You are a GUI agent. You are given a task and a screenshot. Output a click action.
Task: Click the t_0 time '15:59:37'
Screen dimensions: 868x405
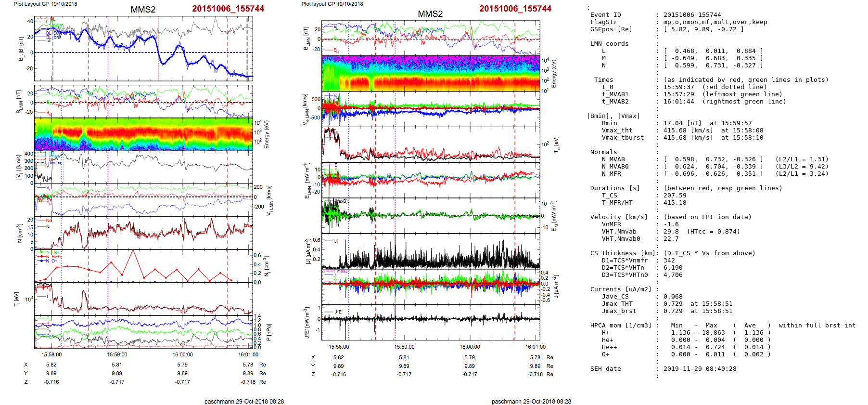[x=679, y=87]
